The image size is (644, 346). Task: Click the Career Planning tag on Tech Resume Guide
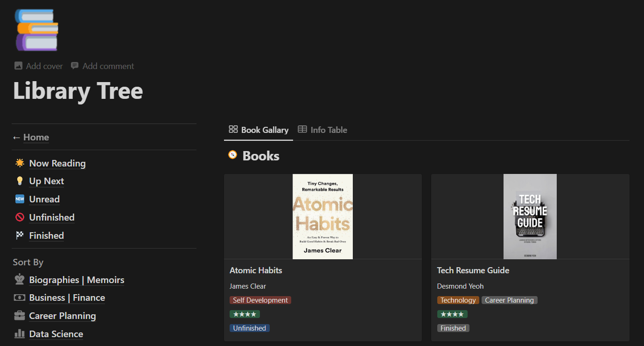tap(510, 300)
